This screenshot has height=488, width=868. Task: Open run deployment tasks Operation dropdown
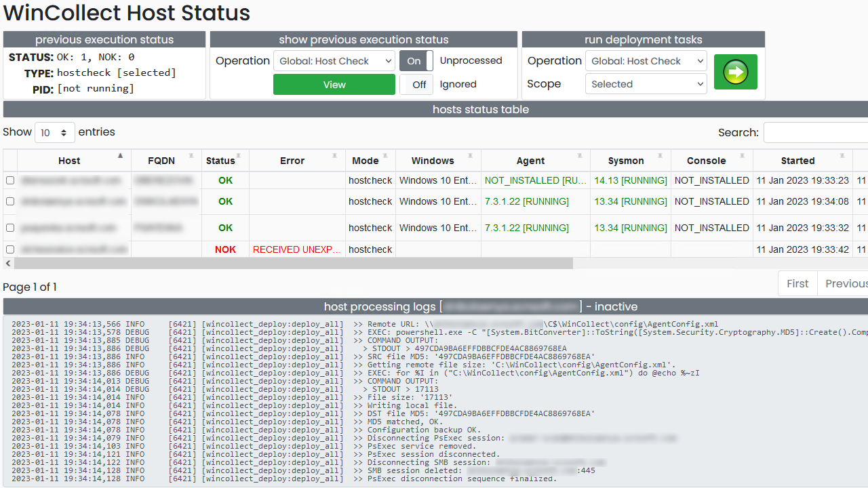(x=646, y=61)
